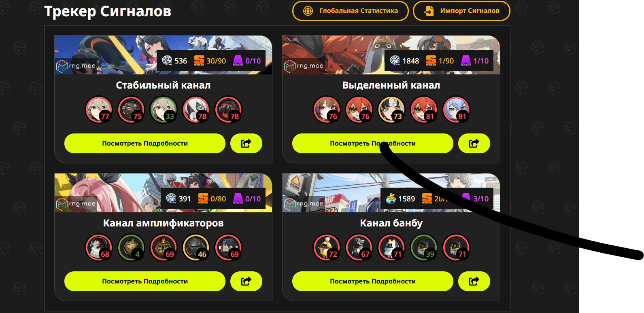
Task: Click the bangboo icon showing 39
Action: (424, 247)
